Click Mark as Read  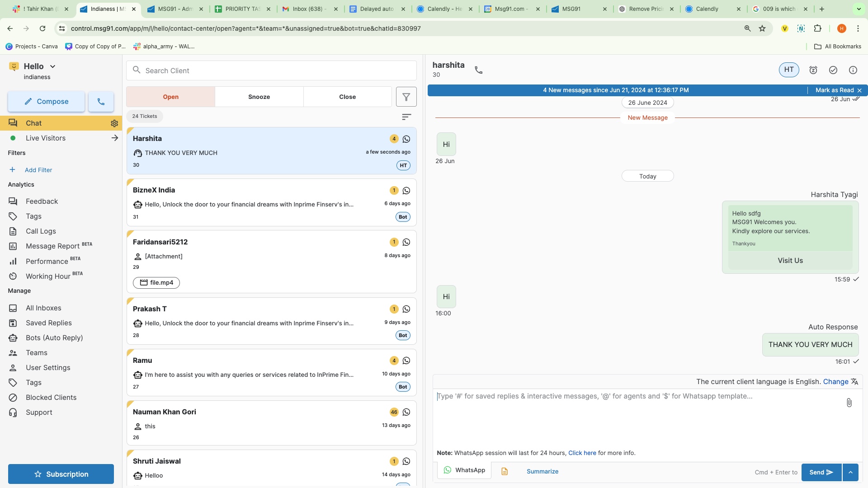[835, 90]
